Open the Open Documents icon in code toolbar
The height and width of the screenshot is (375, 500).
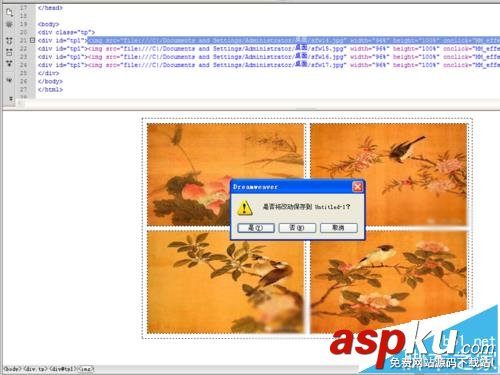(x=9, y=13)
